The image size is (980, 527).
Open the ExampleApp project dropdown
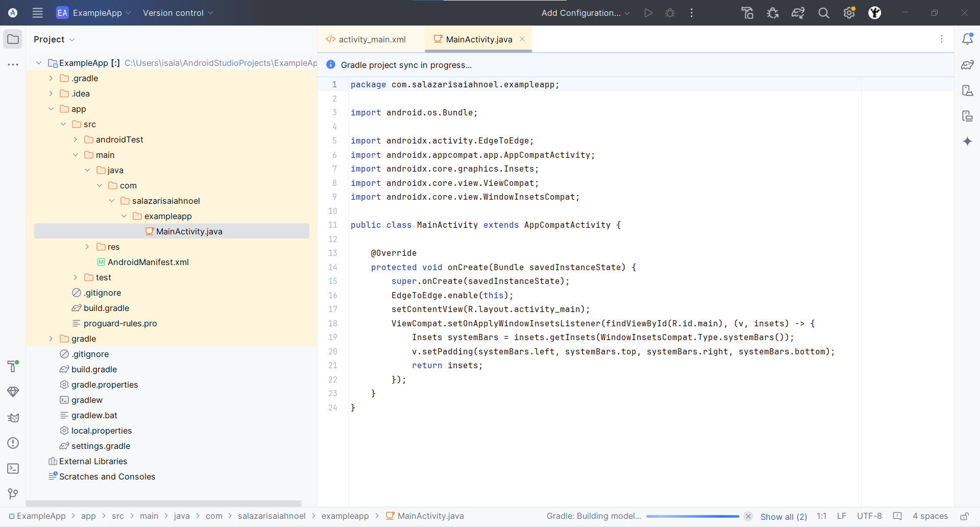[x=93, y=13]
